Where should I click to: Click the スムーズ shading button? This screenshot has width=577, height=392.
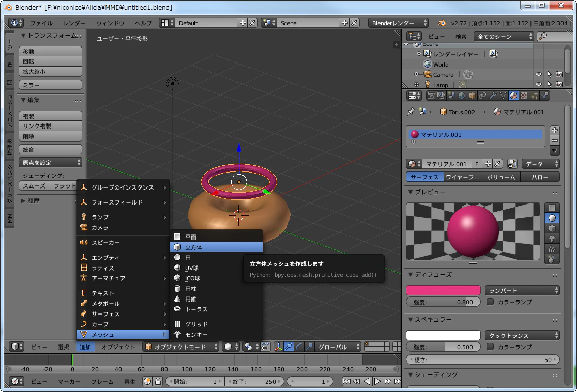pyautogui.click(x=34, y=186)
